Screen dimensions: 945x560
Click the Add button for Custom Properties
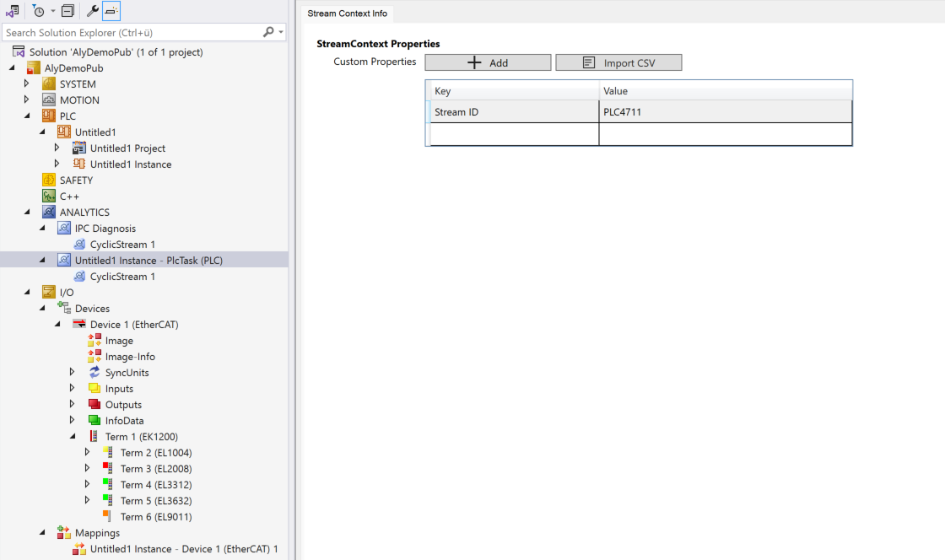tap(488, 62)
